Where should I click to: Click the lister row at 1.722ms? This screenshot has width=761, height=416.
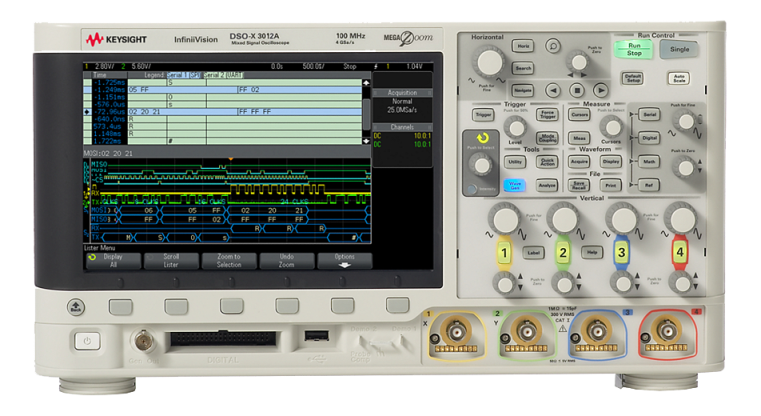(x=223, y=141)
